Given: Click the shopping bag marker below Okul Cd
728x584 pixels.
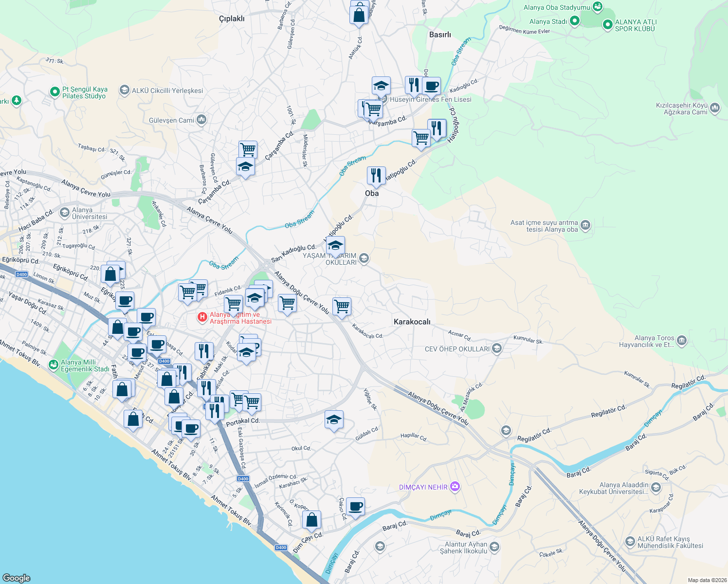Looking at the screenshot, I should coord(311,520).
